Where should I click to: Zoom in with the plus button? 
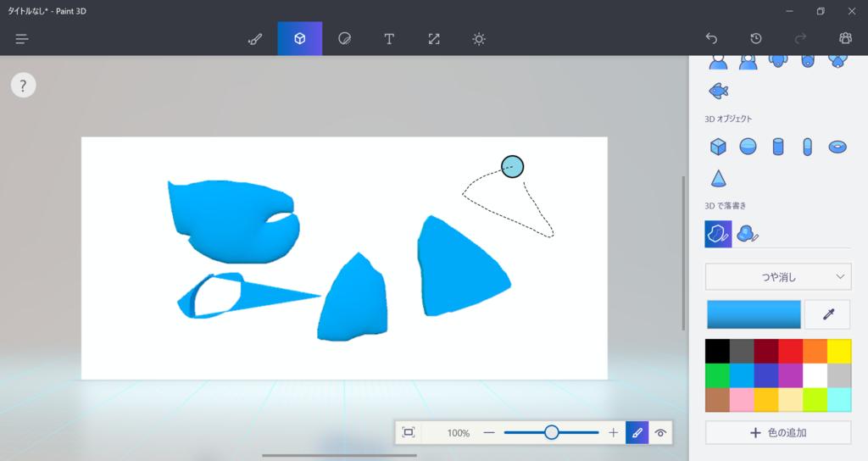click(614, 433)
